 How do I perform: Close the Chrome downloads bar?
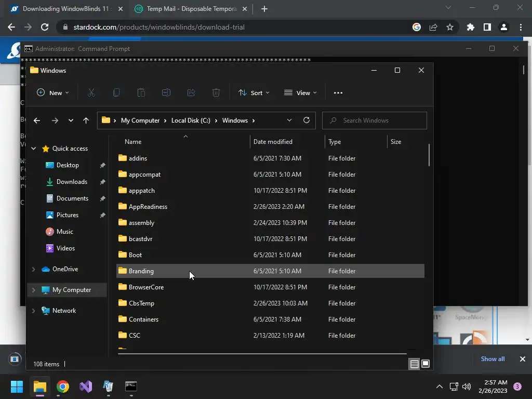[x=523, y=358]
